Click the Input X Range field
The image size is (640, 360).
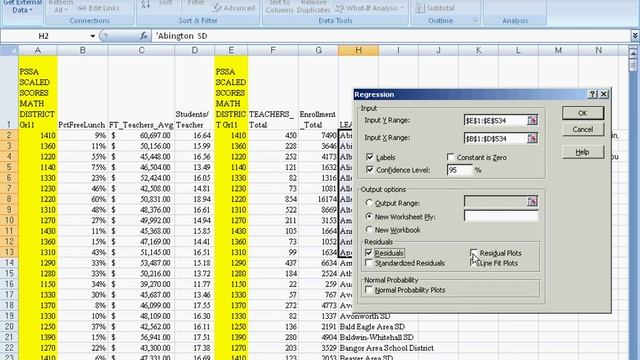coord(496,138)
